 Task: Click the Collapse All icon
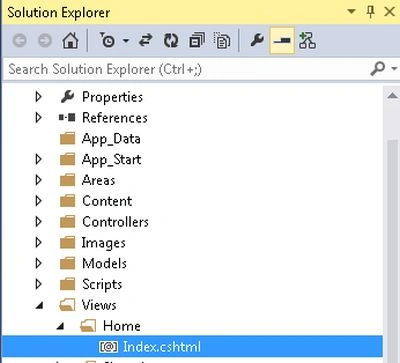click(x=197, y=41)
